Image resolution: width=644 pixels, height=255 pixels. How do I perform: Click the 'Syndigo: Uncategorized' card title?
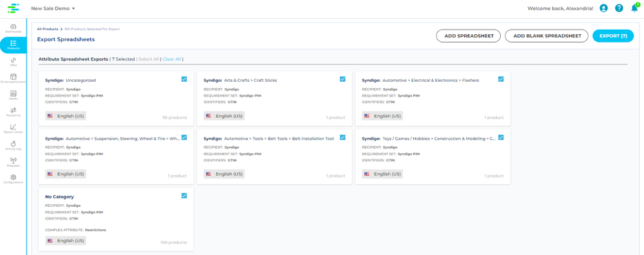click(70, 80)
